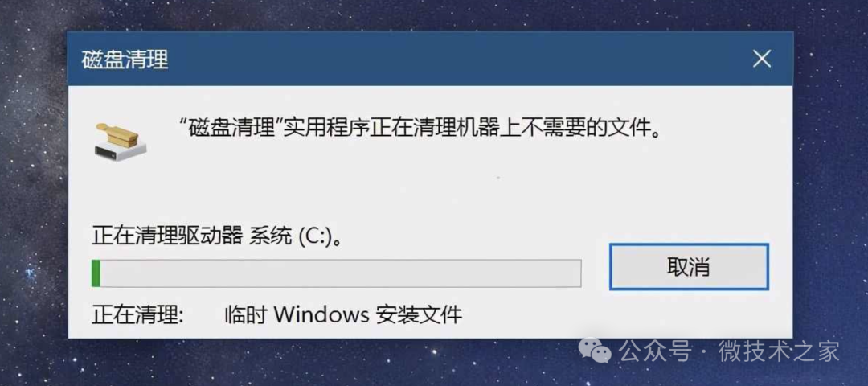
Task: Click the WeChat logo watermark icon
Action: (595, 350)
